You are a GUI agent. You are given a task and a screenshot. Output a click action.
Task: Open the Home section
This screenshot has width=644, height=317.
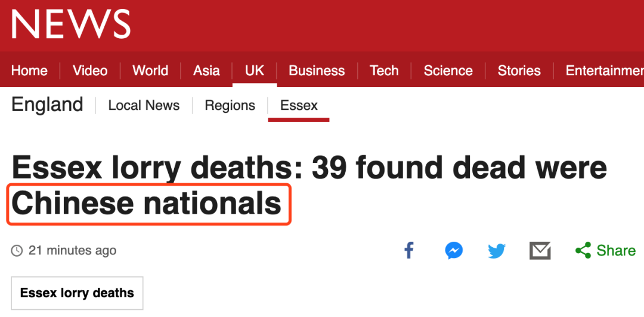29,70
